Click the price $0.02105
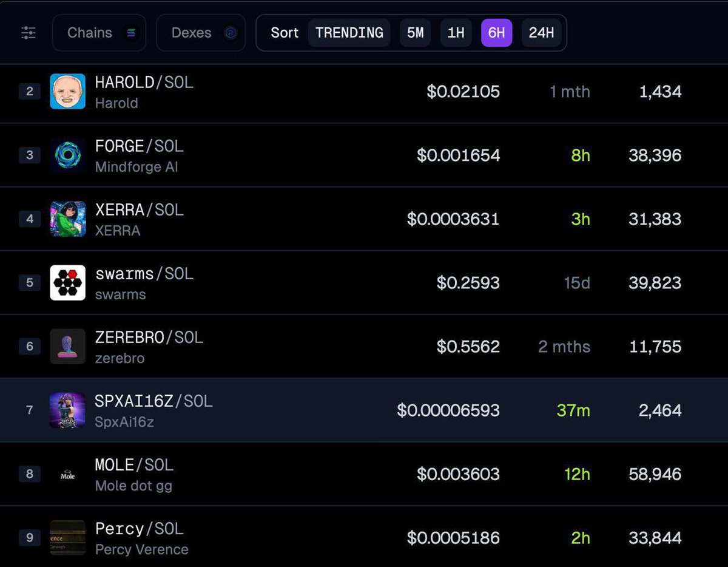This screenshot has width=728, height=567. [463, 92]
